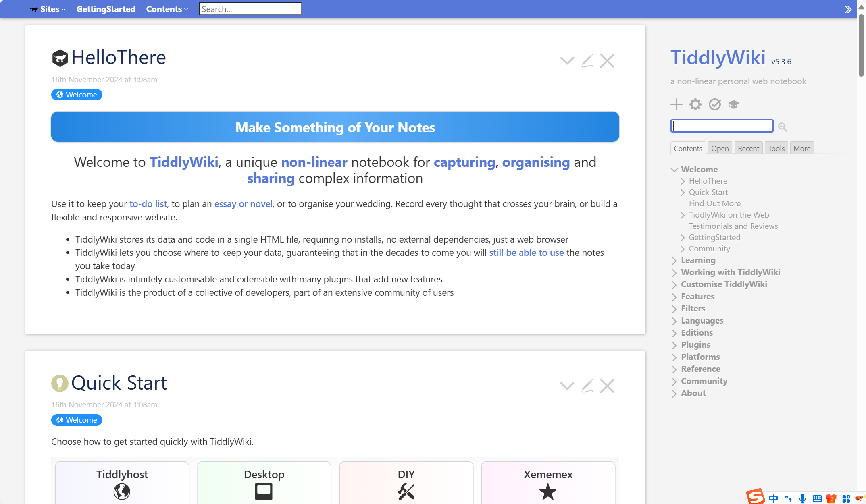Click the graduation cap icon in sidebar
This screenshot has height=504, width=866.
pyautogui.click(x=733, y=104)
